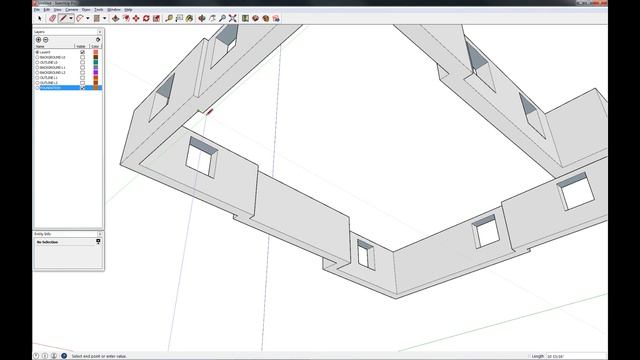Open the Window menu
This screenshot has height=360, width=640.
click(114, 9)
